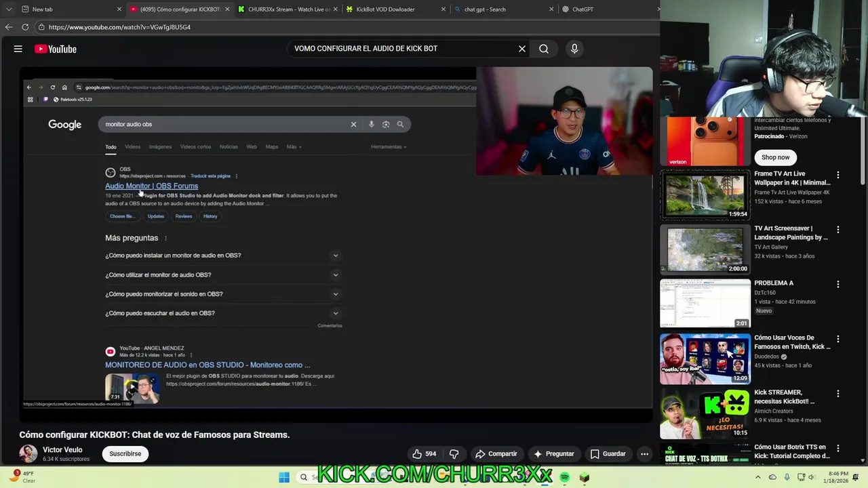Open options menu for Frame TV Art video
The width and height of the screenshot is (868, 488).
(838, 175)
